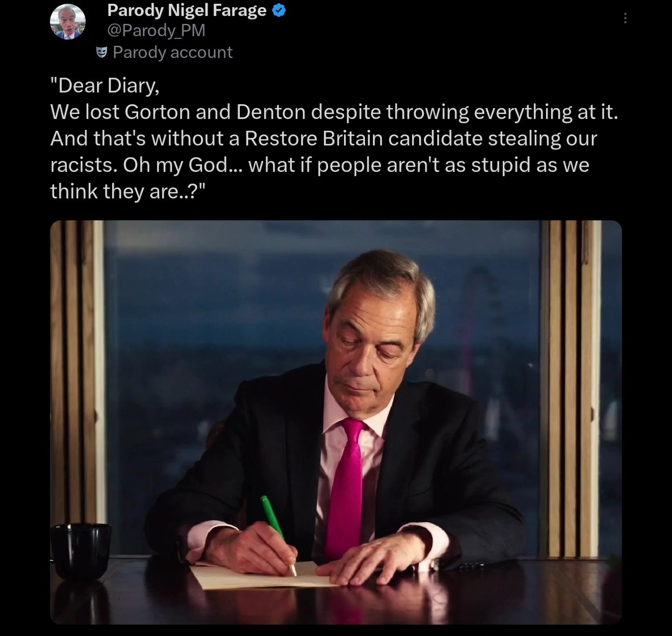The width and height of the screenshot is (672, 636).
Task: Open the account's profile avatar
Action: (68, 22)
